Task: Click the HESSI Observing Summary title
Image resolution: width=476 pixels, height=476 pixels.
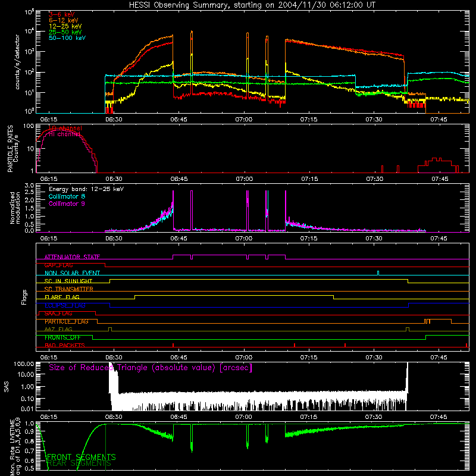Action: (x=252, y=5)
